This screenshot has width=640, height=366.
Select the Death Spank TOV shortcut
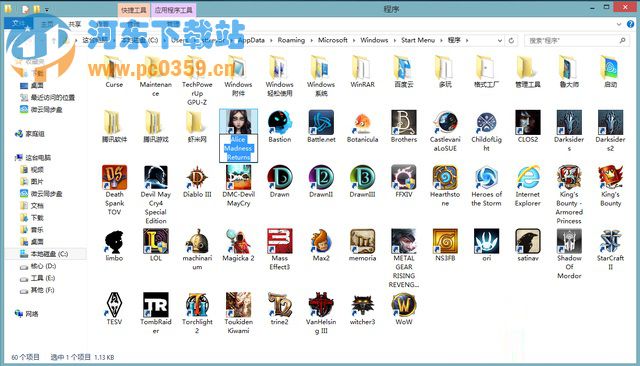(114, 177)
